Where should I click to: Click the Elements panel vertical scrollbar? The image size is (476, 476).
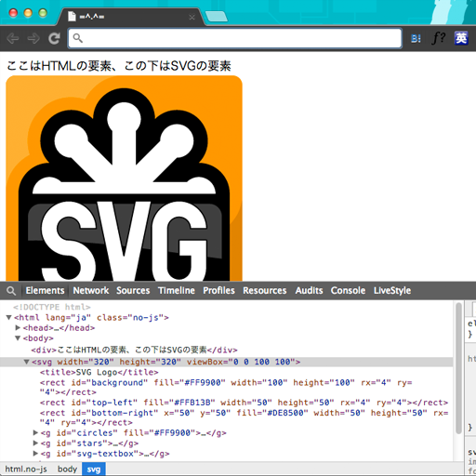[459, 369]
